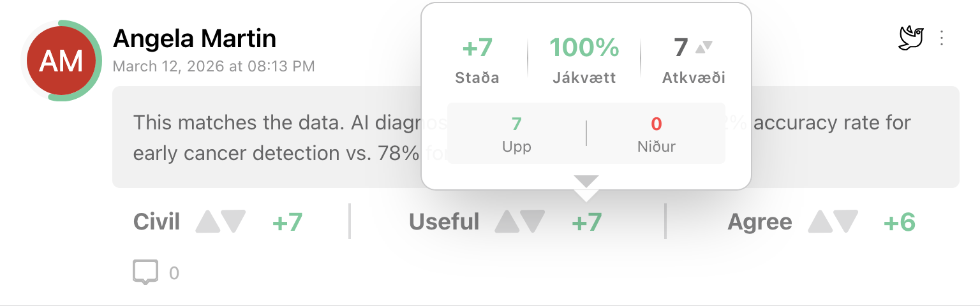Collapse the Useful +7 score popup
This screenshot has height=306, width=980.
[586, 222]
